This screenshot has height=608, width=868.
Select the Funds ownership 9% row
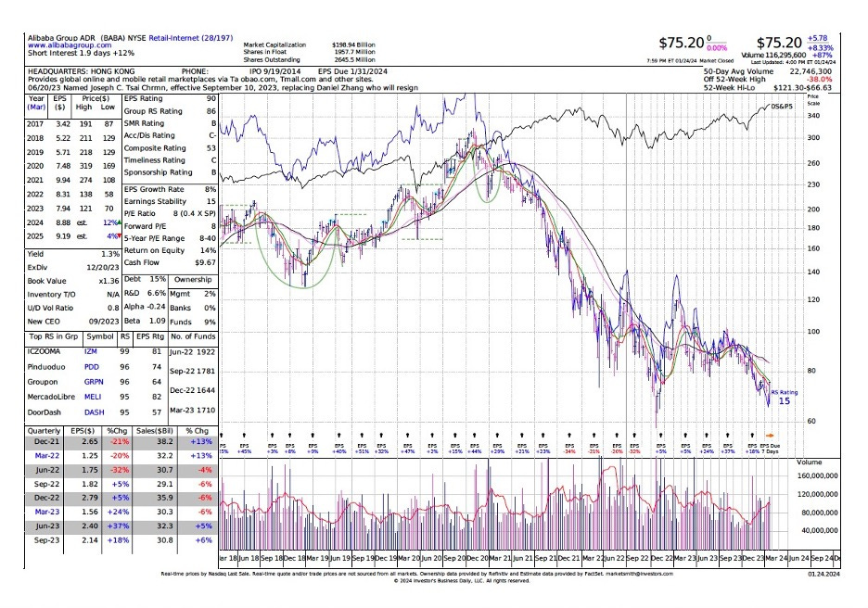pos(193,322)
